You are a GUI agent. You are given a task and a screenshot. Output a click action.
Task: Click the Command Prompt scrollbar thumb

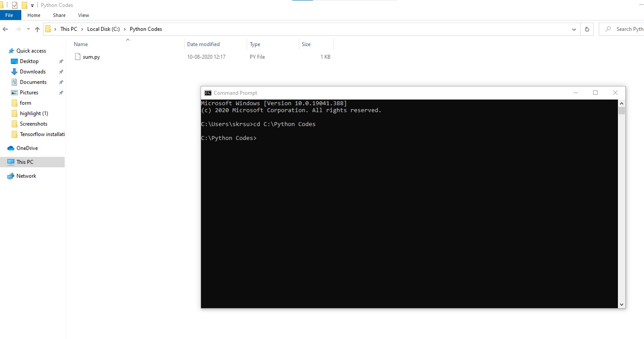click(x=621, y=111)
